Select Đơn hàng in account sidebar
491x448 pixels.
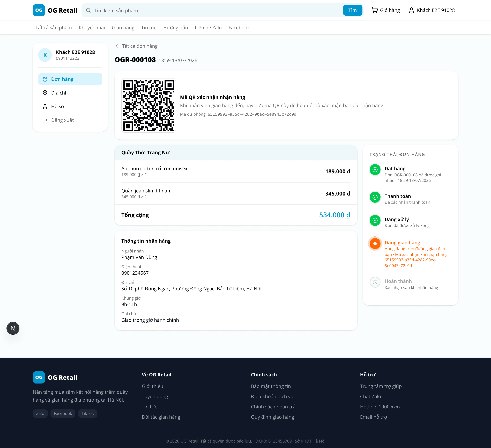pyautogui.click(x=70, y=79)
